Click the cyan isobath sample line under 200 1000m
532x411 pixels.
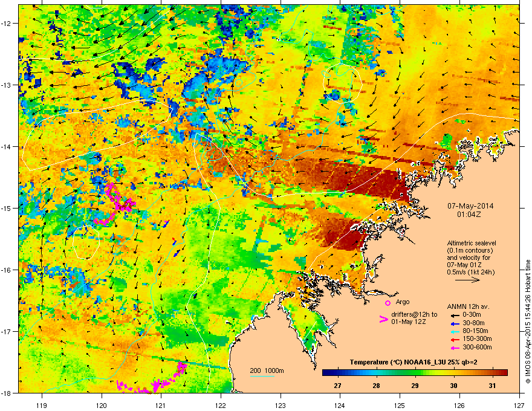point(262,376)
